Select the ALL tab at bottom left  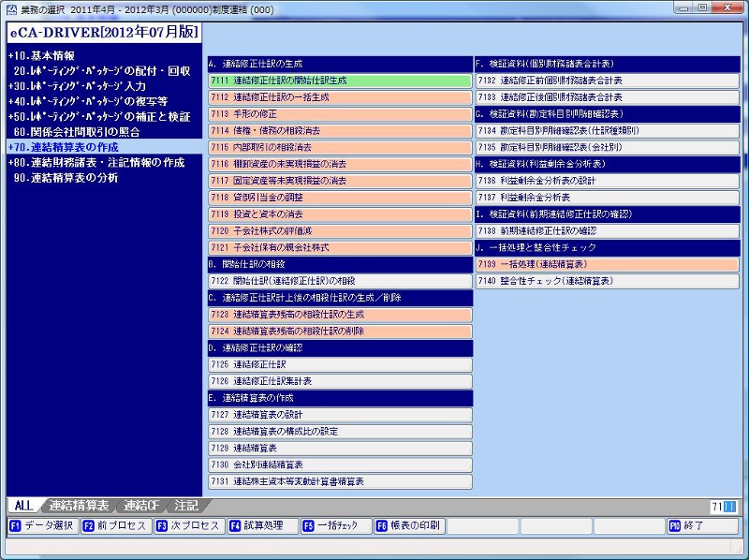[x=22, y=504]
